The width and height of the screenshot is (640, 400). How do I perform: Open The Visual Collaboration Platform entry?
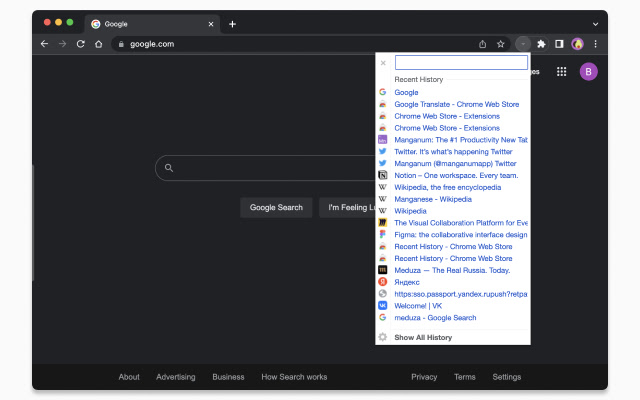(461, 222)
